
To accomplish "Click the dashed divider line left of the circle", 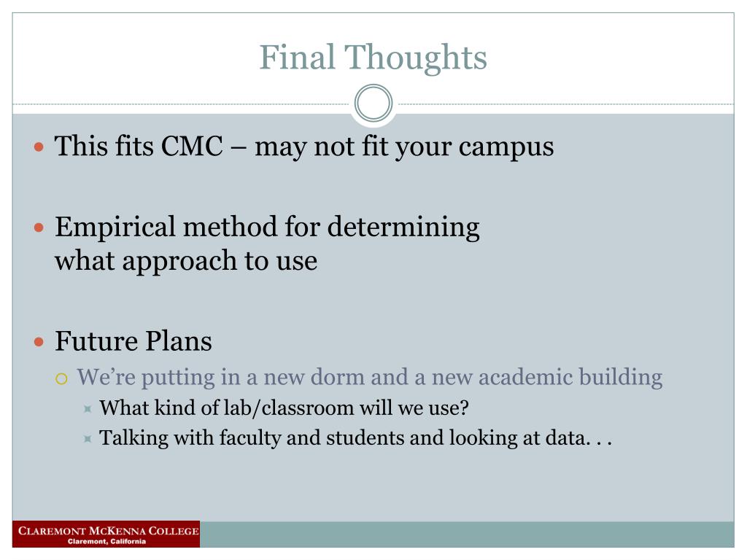I will [x=181, y=104].
